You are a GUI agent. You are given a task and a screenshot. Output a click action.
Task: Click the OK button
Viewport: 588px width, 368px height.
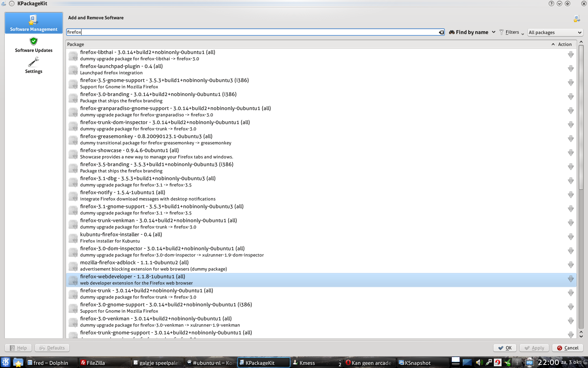pos(505,348)
